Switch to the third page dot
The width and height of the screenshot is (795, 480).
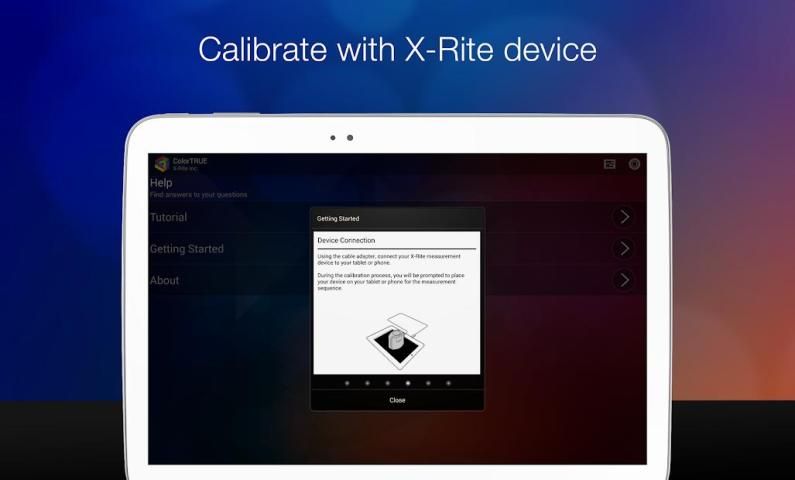(x=387, y=383)
